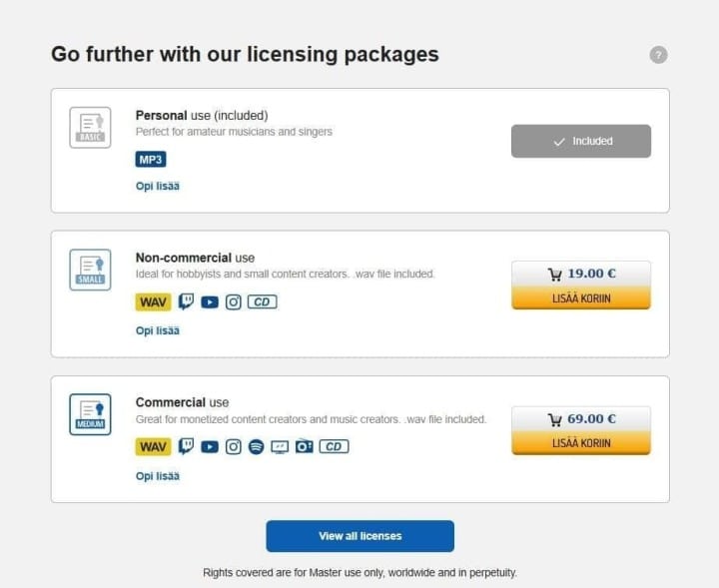Click the radio icon under Commercial use

point(305,446)
